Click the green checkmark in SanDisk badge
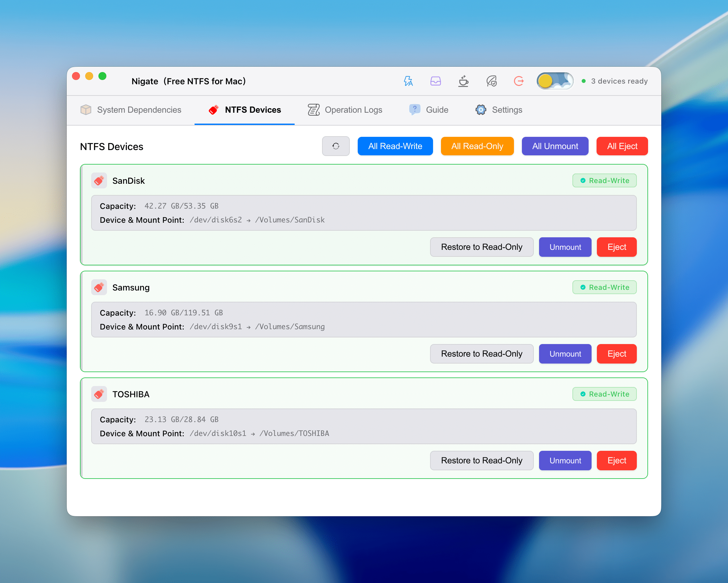Viewport: 728px width, 583px height. click(583, 181)
